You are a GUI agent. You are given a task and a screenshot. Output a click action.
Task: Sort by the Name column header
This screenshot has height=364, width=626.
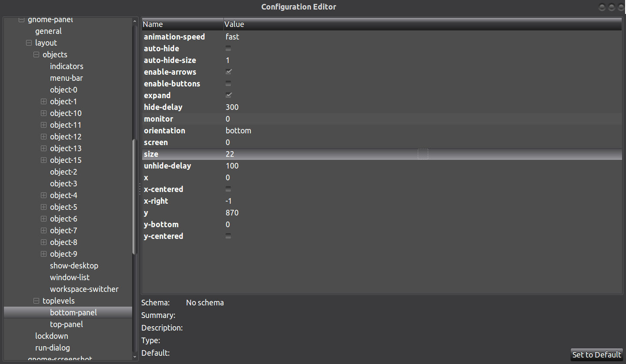183,24
